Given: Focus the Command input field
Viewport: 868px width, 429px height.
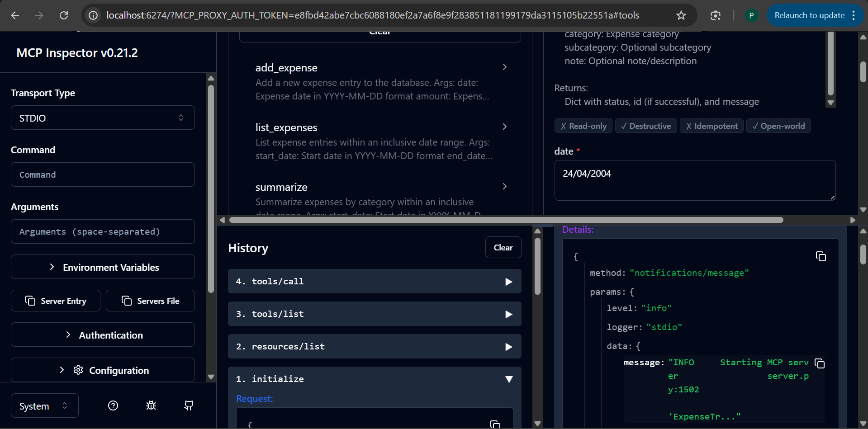Looking at the screenshot, I should pyautogui.click(x=103, y=174).
